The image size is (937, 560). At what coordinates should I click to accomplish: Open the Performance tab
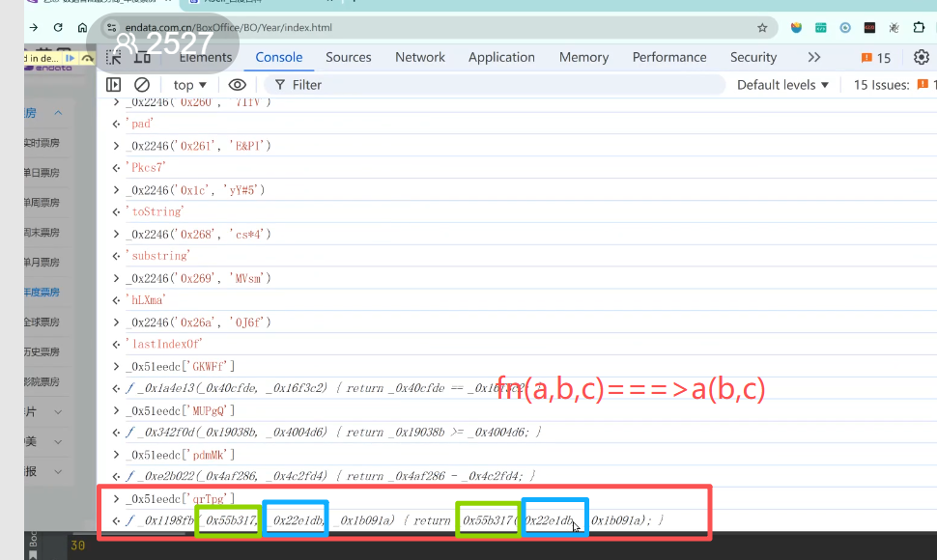(669, 57)
